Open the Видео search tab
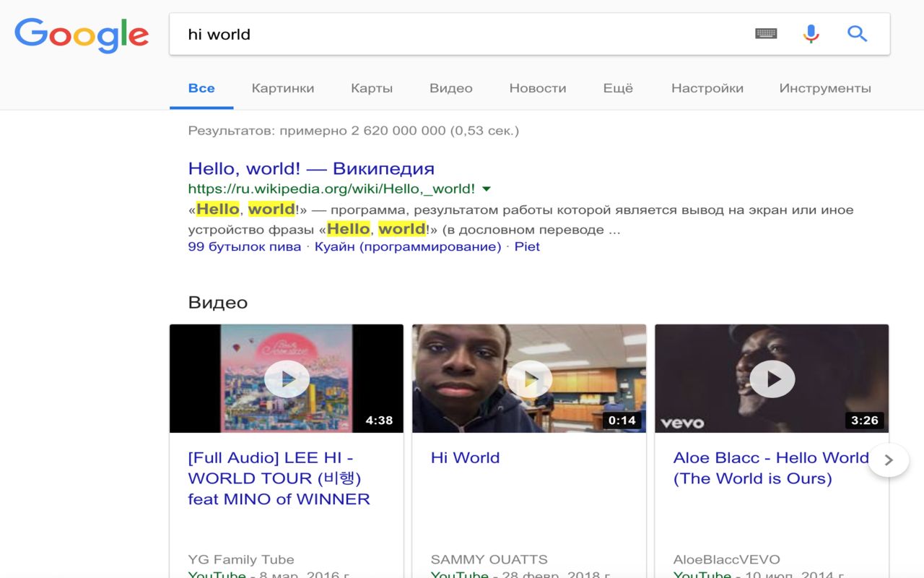 (451, 88)
